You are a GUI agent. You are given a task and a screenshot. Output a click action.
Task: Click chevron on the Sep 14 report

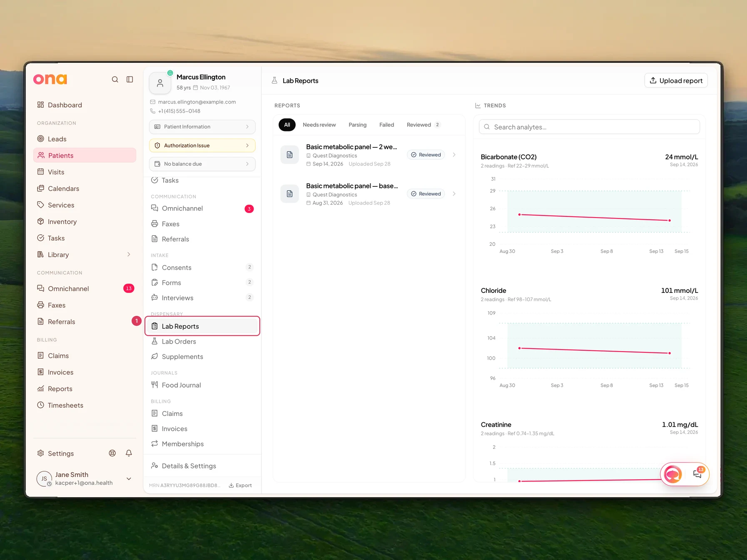point(454,155)
